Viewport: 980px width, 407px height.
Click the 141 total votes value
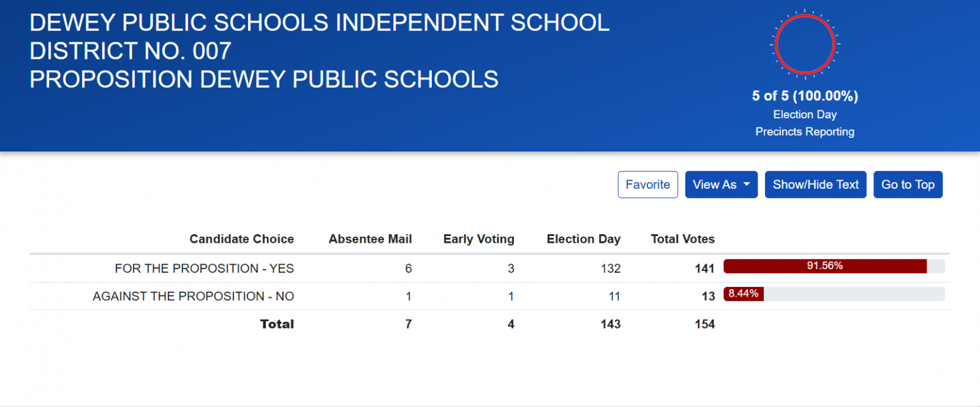(704, 268)
